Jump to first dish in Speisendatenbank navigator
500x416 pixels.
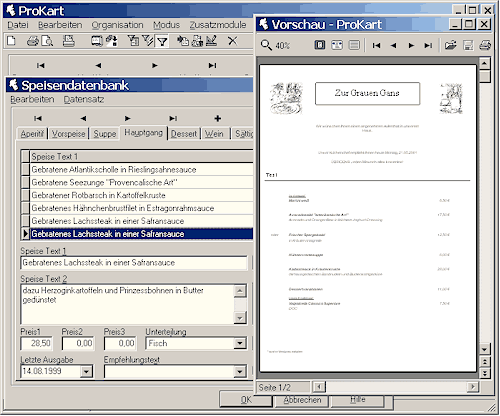tap(38, 118)
